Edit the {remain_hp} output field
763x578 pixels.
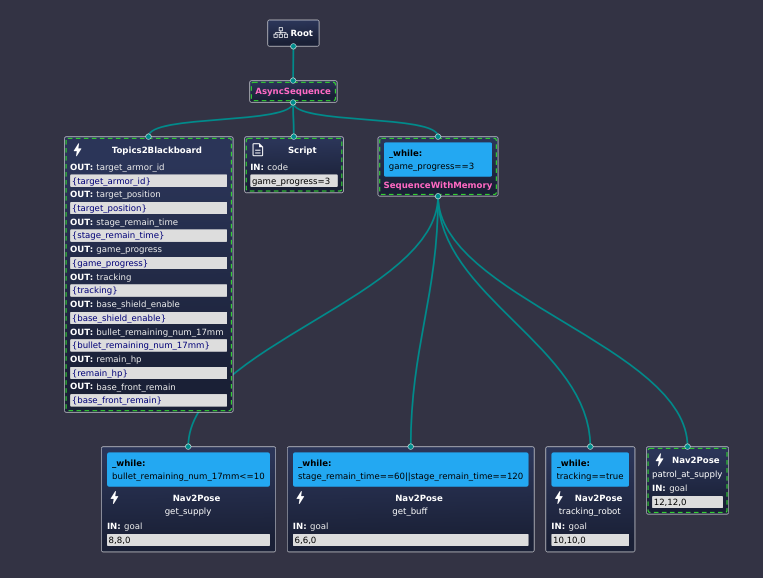coord(149,373)
